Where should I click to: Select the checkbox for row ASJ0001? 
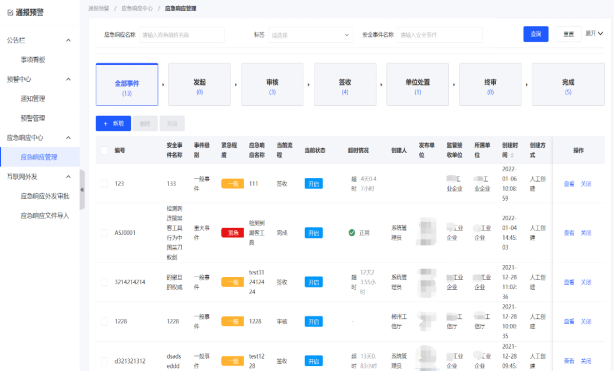coord(104,233)
